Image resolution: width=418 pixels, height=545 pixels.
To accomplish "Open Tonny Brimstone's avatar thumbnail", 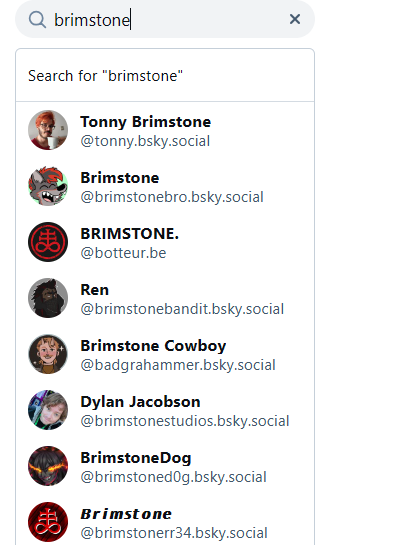I will point(48,130).
